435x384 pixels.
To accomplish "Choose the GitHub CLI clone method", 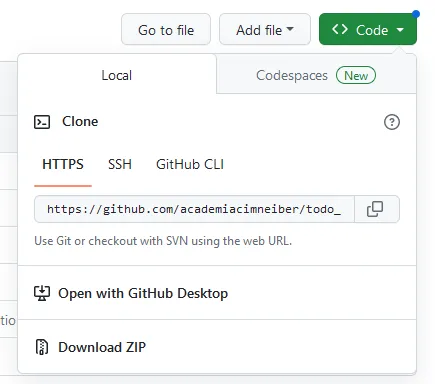I will point(190,164).
